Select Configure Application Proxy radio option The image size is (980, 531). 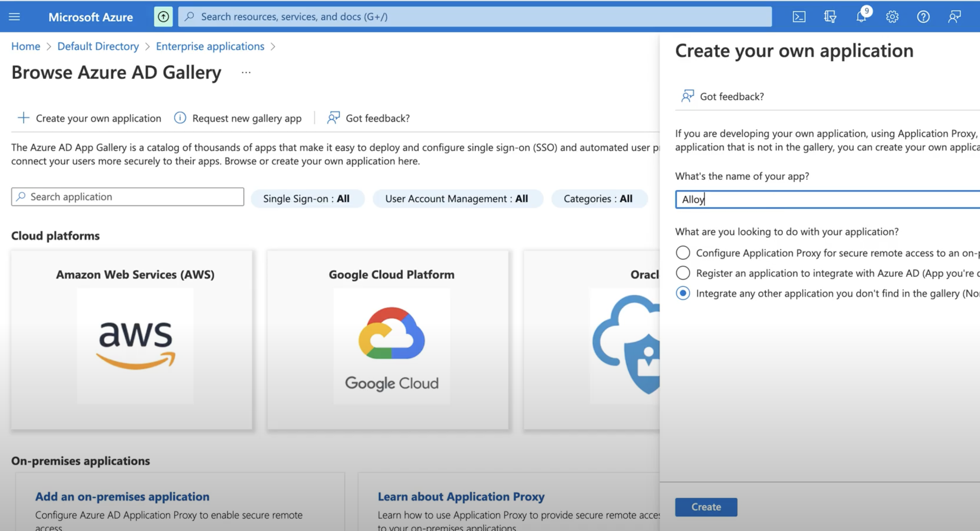point(683,253)
